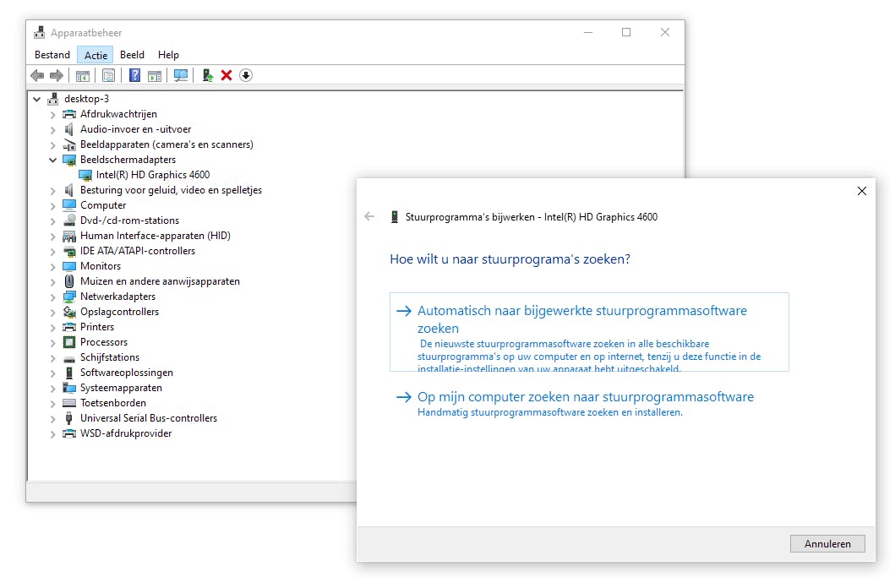Open the Bestand menu
The image size is (895, 588).
point(52,55)
